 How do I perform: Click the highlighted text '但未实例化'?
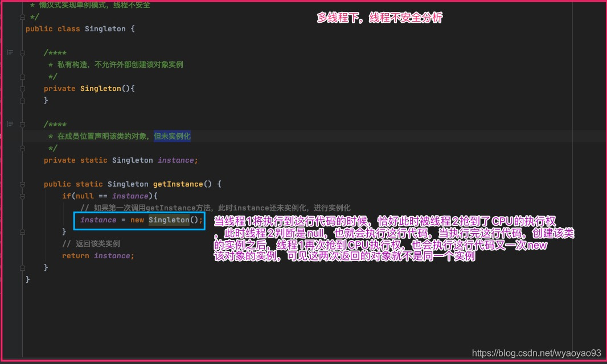pos(172,136)
